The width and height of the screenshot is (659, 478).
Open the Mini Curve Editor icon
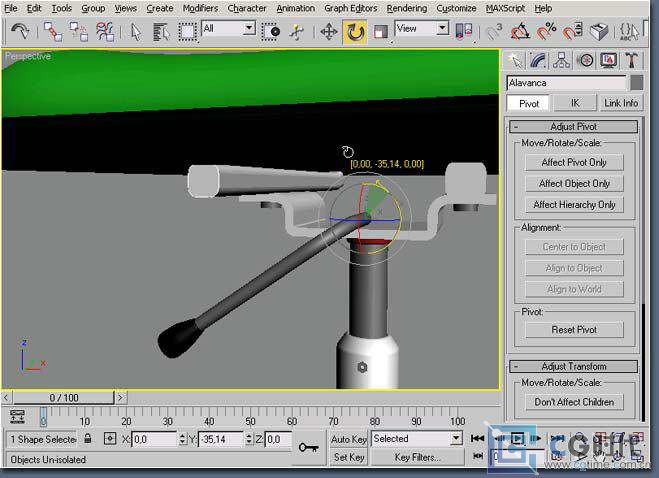click(17, 417)
